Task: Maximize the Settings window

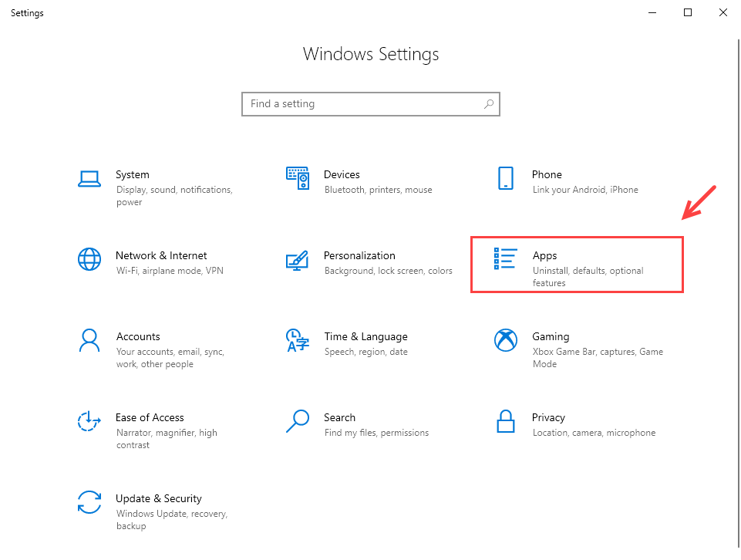Action: (687, 12)
